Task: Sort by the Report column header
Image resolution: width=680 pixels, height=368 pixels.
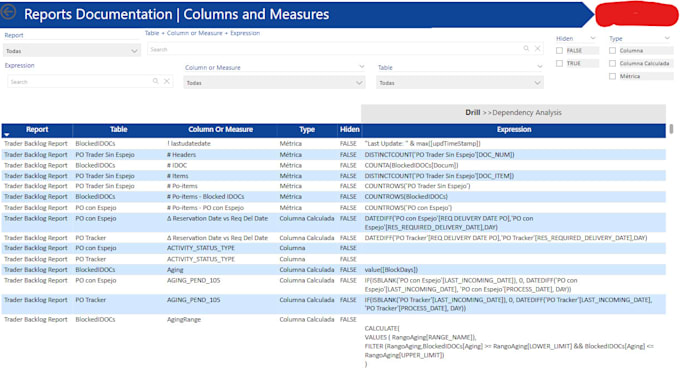Action: (37, 129)
